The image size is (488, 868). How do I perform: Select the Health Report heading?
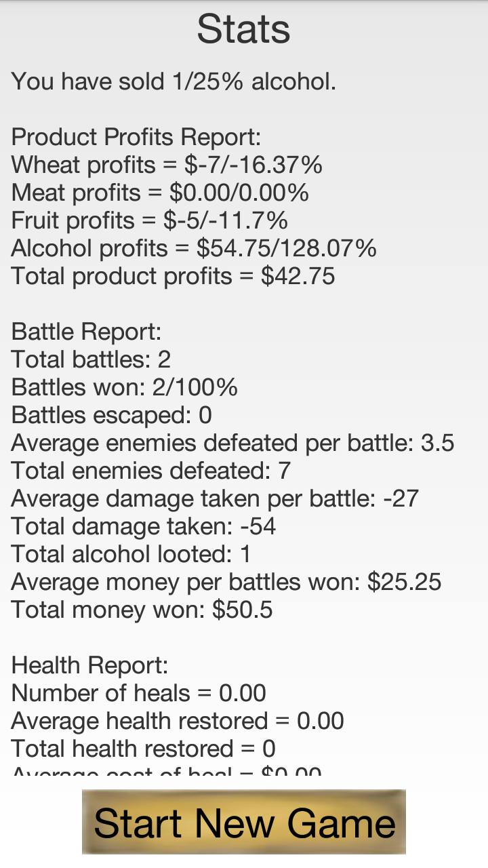[89, 665]
